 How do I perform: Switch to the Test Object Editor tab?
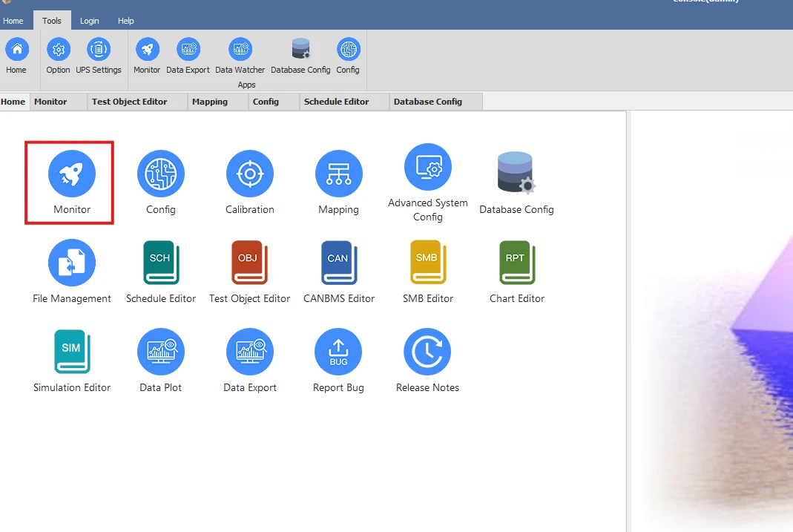pos(130,102)
